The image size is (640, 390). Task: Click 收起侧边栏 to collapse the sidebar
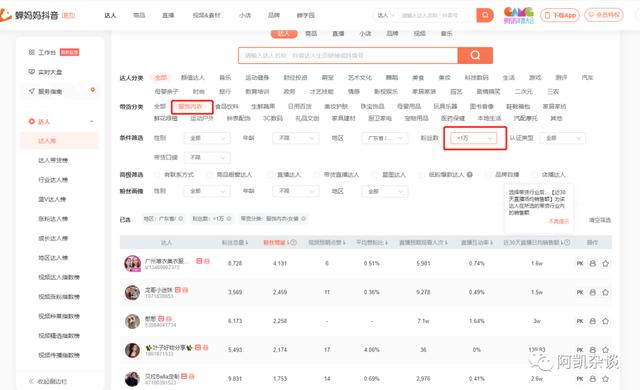pyautogui.click(x=48, y=381)
